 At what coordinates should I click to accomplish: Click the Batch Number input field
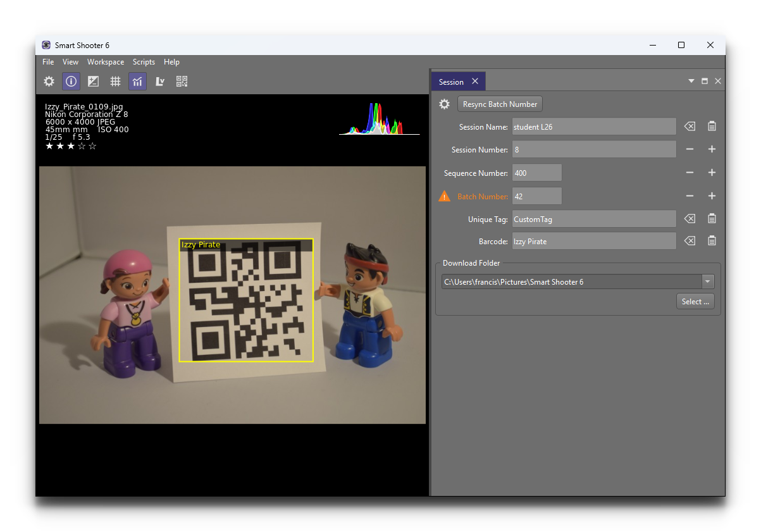(x=536, y=196)
